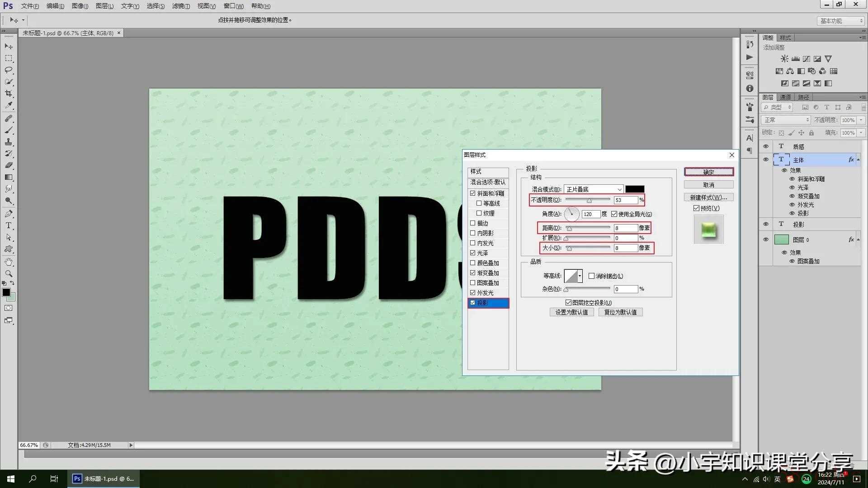This screenshot has height=488, width=868.
Task: Open the Actions play panel icon
Action: (750, 57)
